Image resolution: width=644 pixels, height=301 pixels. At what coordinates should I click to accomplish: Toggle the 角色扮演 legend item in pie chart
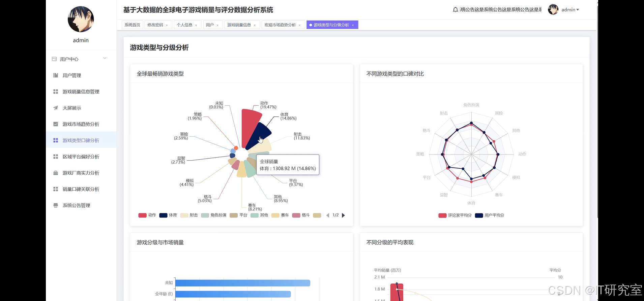coord(214,215)
